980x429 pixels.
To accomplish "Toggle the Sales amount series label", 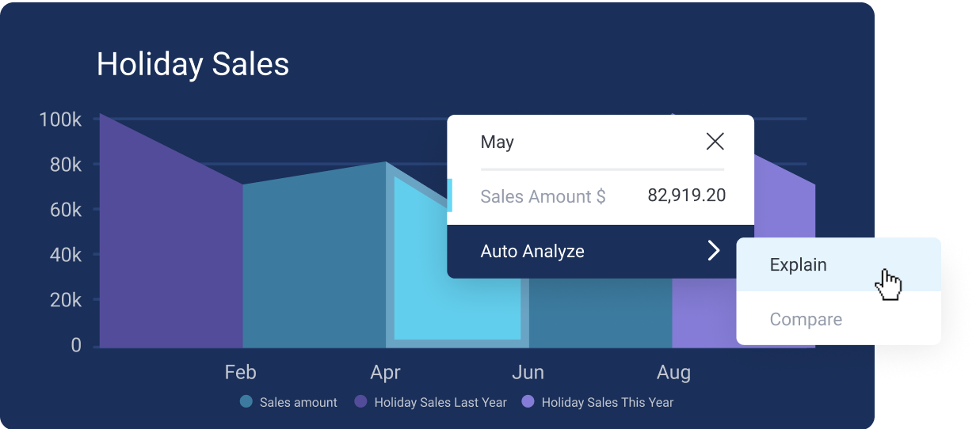I will click(x=298, y=402).
